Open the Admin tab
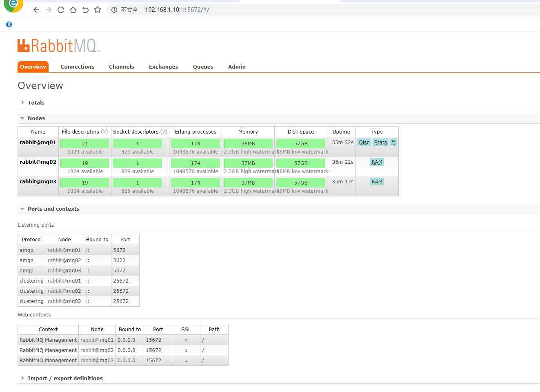This screenshot has width=540, height=392. tap(237, 67)
